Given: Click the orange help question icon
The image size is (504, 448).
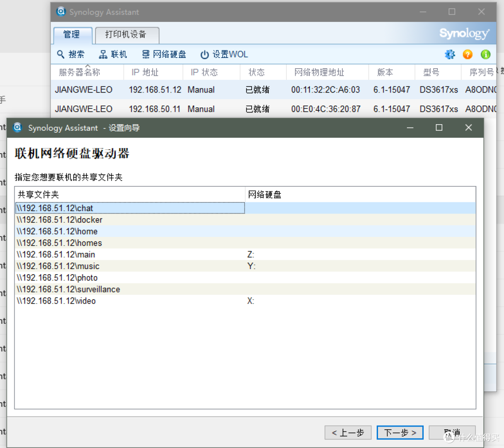Looking at the screenshot, I should (467, 54).
